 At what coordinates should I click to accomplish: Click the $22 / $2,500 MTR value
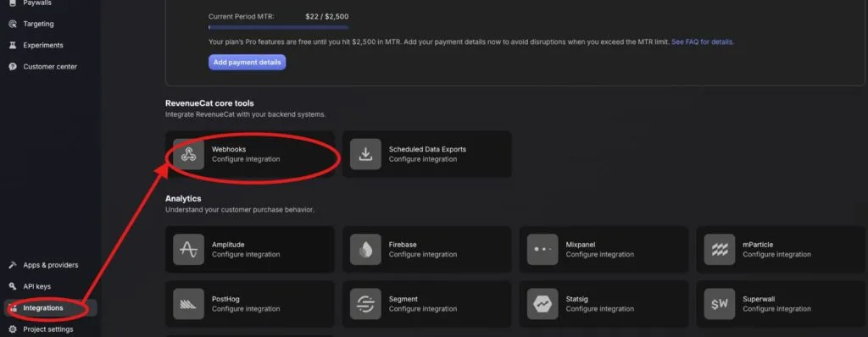(327, 17)
